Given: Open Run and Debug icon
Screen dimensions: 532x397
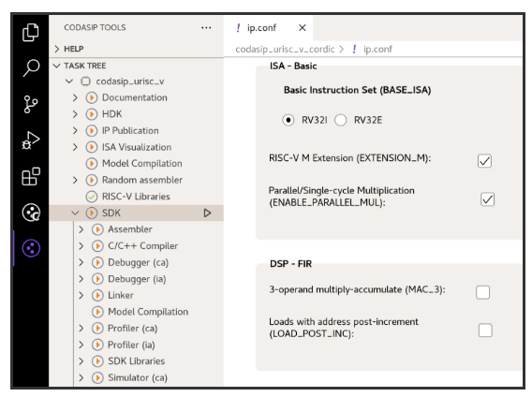Looking at the screenshot, I should tap(31, 140).
